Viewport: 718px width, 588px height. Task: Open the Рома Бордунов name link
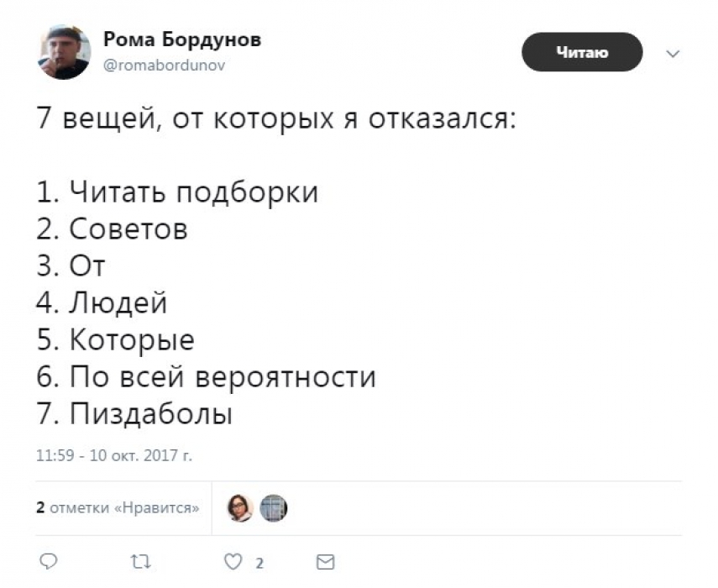point(182,39)
